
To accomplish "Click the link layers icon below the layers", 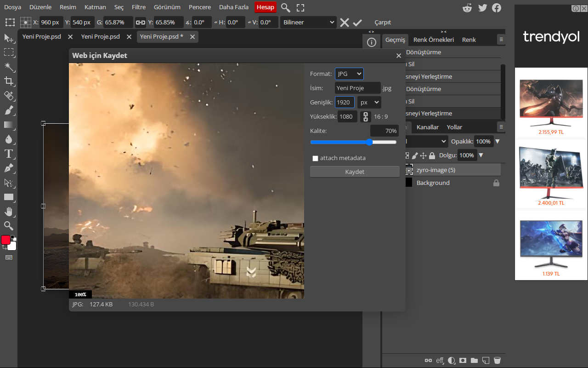I will (x=428, y=361).
